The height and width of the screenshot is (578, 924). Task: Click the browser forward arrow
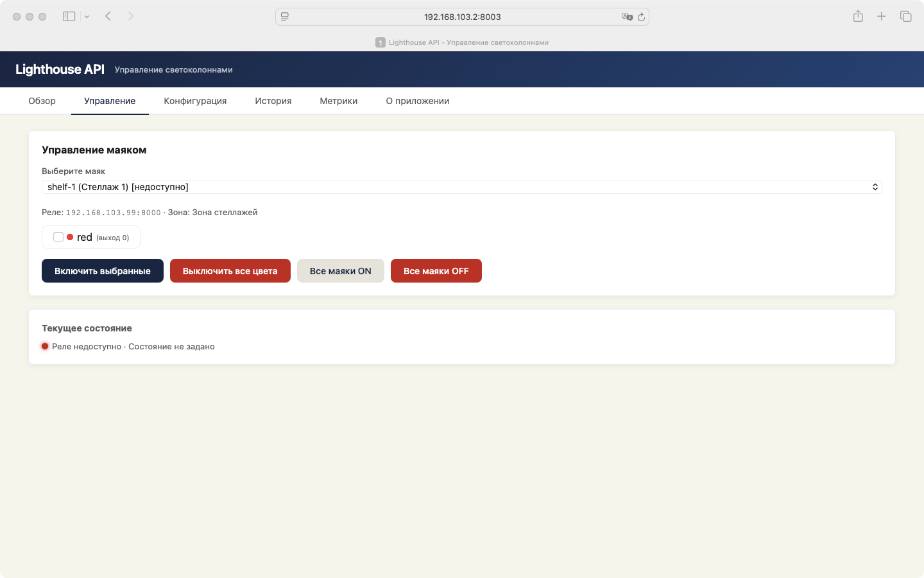click(x=131, y=17)
